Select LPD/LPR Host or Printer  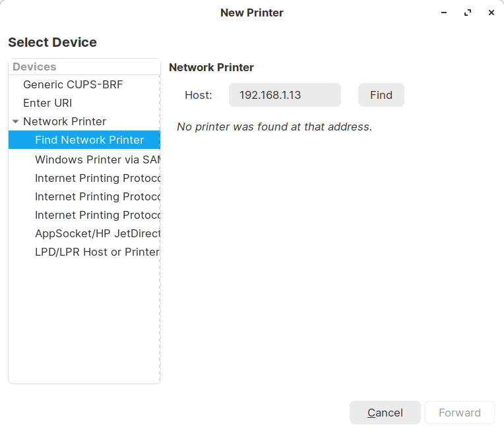tap(97, 252)
